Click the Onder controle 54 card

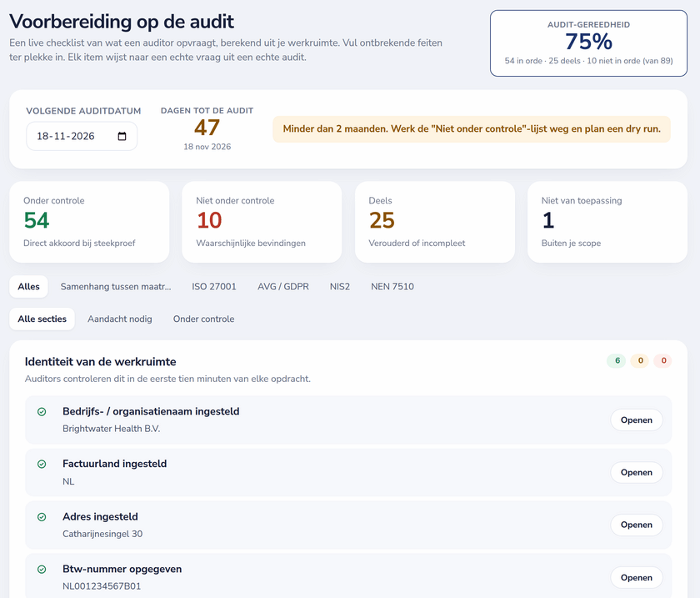coord(89,222)
